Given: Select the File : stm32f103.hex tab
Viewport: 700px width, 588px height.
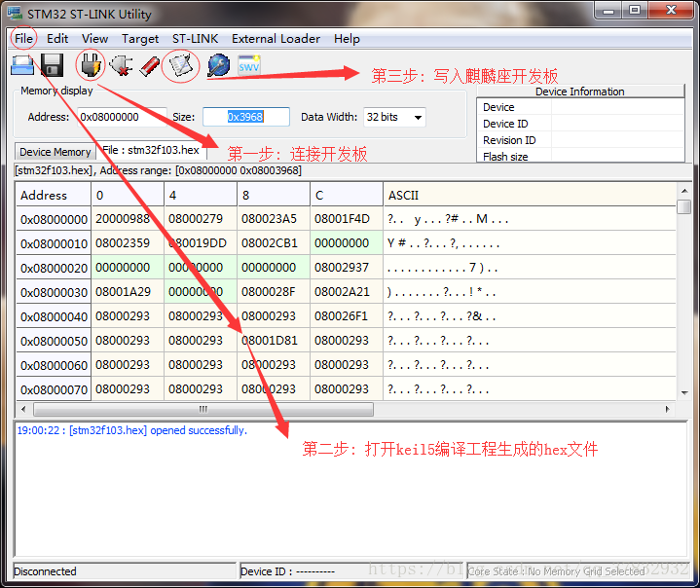Looking at the screenshot, I should (x=151, y=150).
